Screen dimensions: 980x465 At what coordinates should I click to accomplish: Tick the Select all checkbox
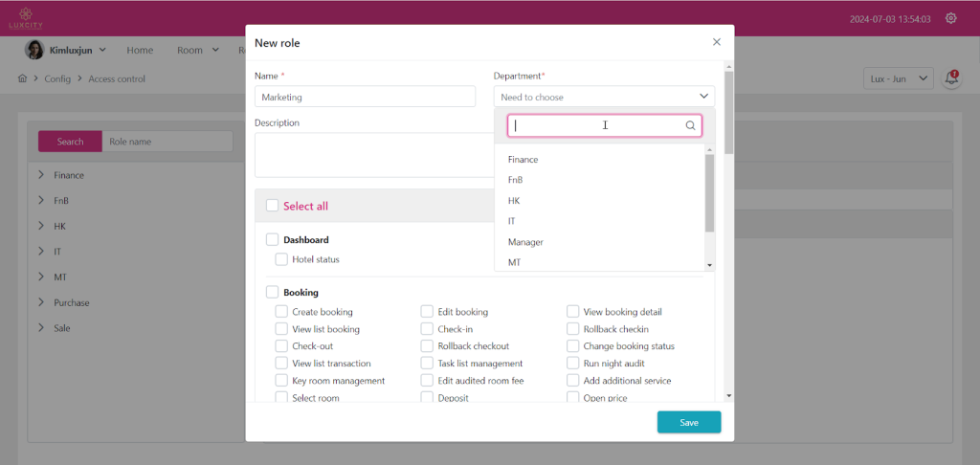(273, 206)
